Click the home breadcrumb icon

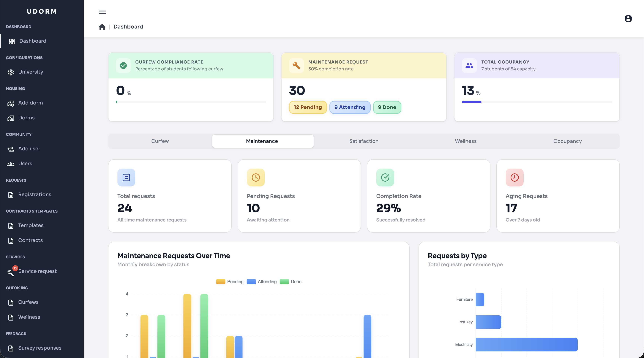102,27
